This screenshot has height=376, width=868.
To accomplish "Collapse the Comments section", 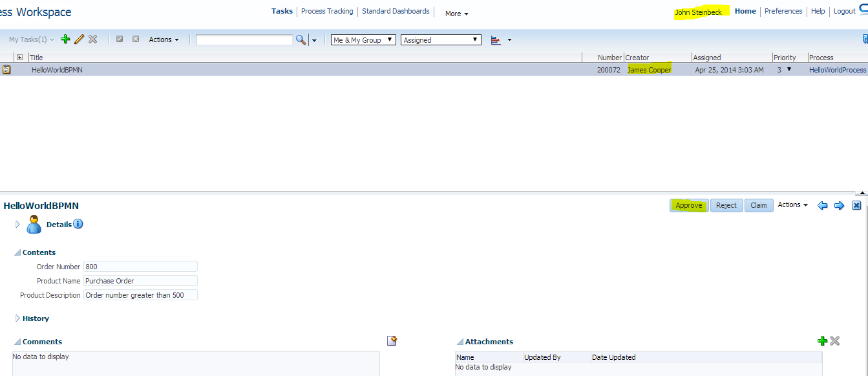I will coord(17,342).
